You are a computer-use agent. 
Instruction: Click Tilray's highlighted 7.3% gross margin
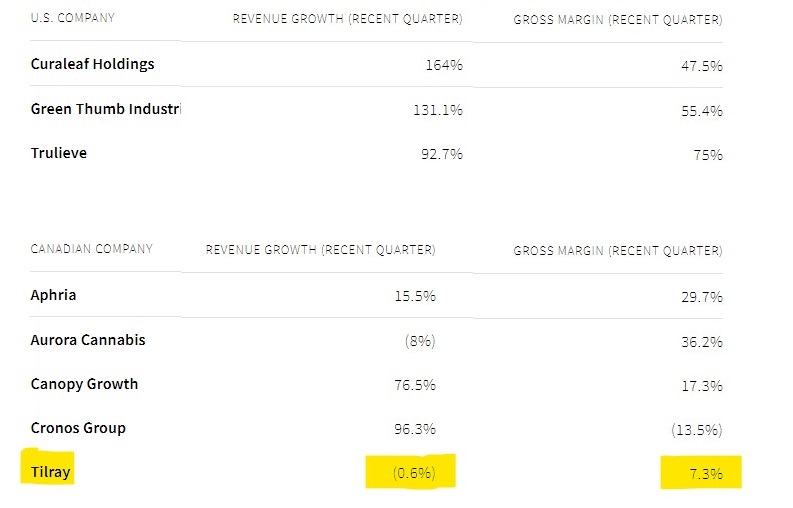(x=706, y=474)
